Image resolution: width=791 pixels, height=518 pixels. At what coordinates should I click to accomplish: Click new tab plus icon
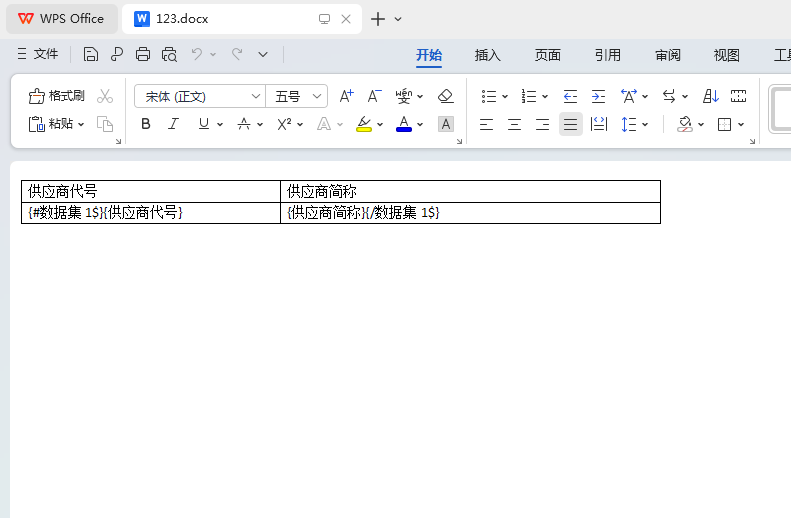(378, 19)
